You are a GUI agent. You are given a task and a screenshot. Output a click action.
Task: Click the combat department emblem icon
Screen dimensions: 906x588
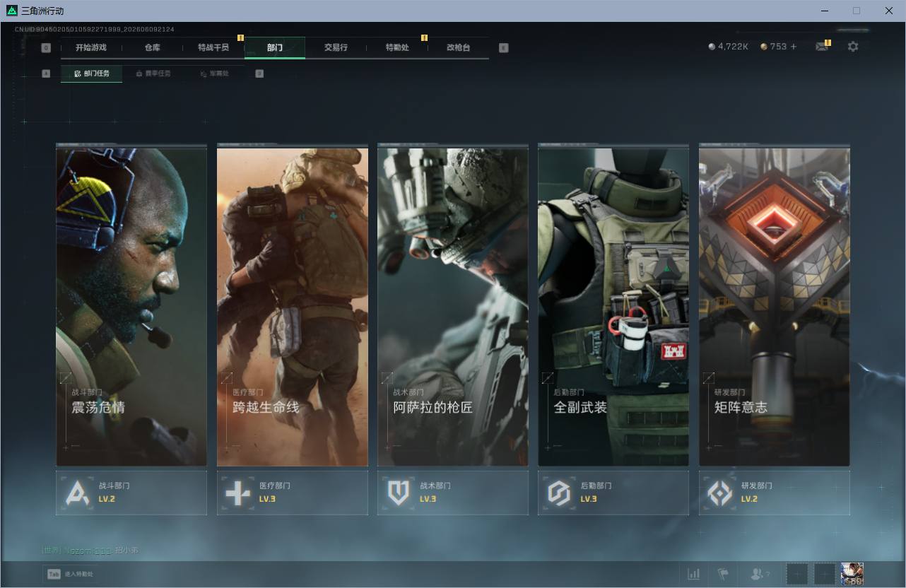click(x=77, y=493)
